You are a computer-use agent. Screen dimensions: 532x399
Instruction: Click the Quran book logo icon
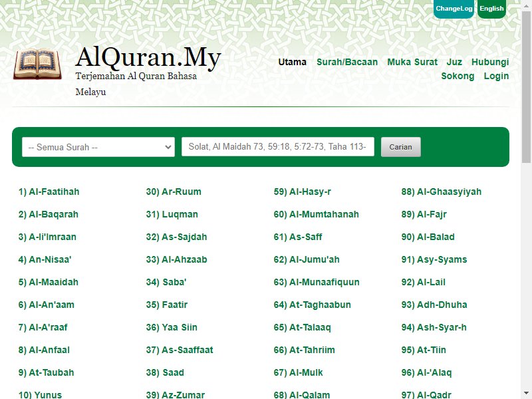[x=37, y=64]
